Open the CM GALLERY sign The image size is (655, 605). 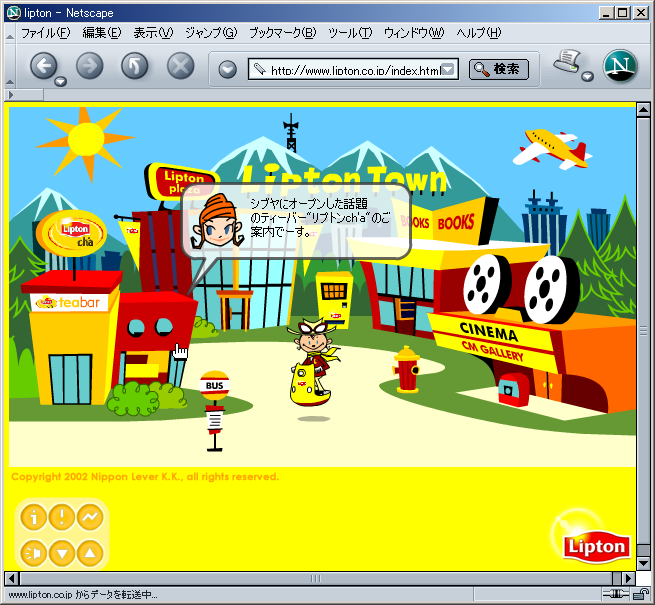(492, 350)
